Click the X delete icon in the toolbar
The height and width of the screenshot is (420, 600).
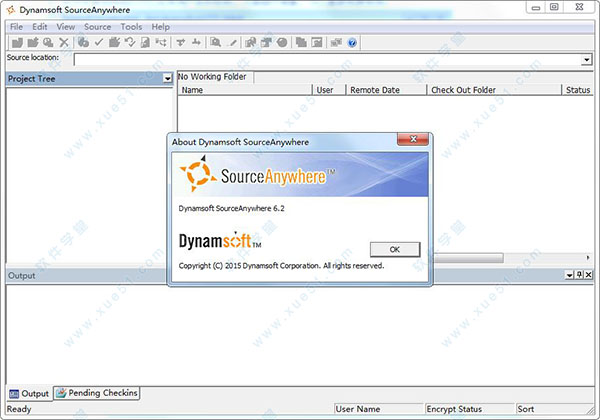64,42
